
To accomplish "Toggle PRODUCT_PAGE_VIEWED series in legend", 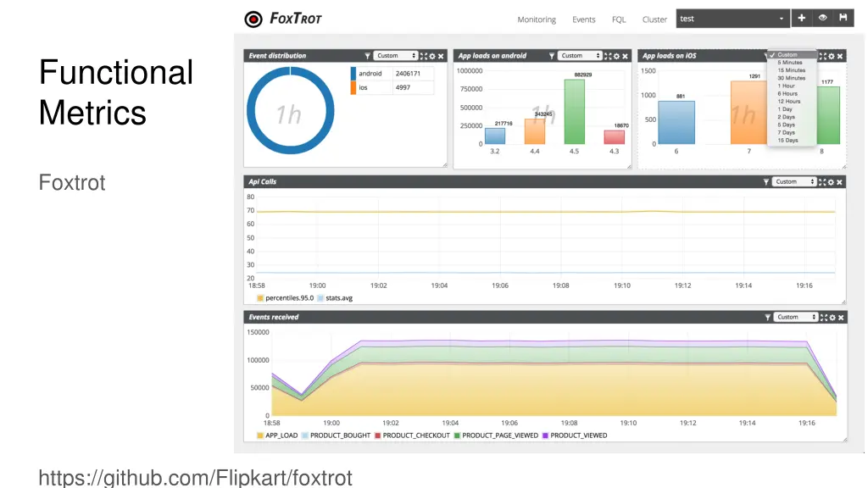I will tap(496, 435).
